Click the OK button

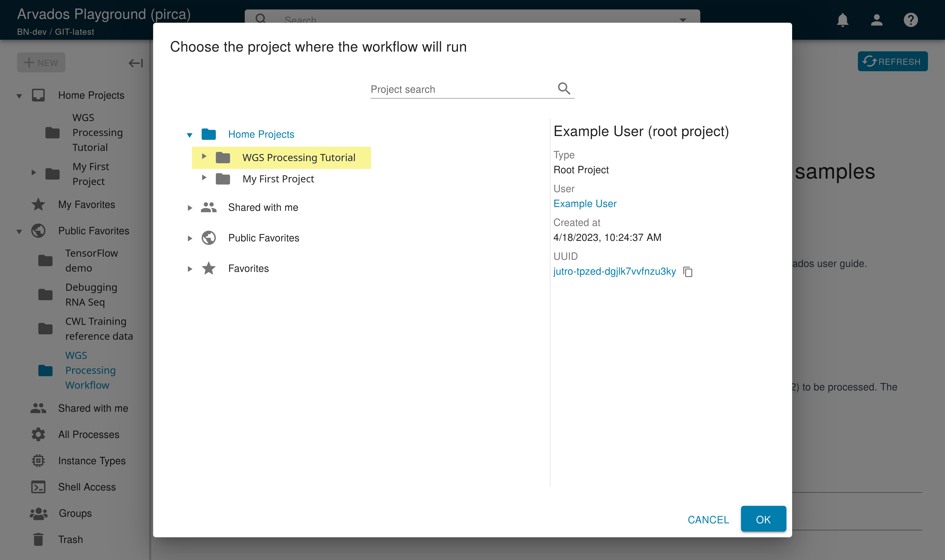pyautogui.click(x=763, y=519)
